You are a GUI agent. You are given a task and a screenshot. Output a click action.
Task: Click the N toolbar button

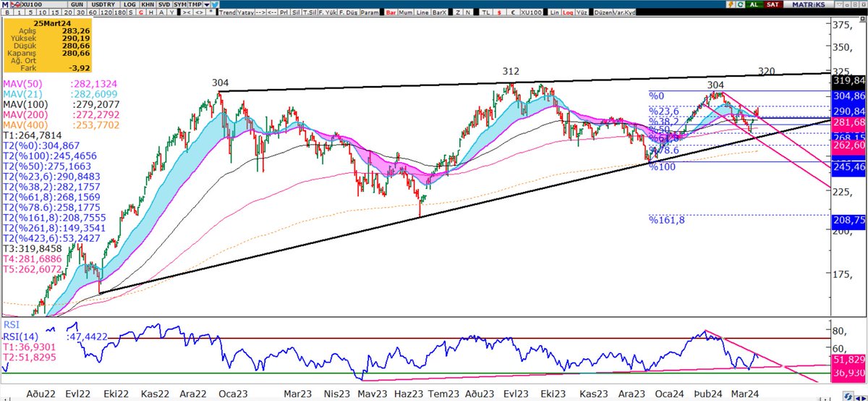468,12
